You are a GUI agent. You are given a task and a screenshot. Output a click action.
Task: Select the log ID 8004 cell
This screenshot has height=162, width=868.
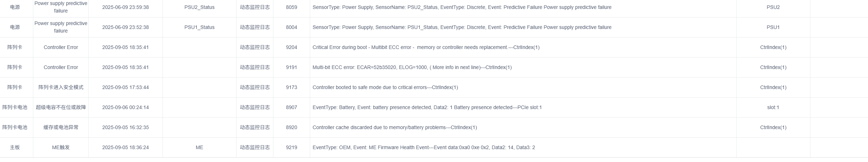(x=291, y=27)
